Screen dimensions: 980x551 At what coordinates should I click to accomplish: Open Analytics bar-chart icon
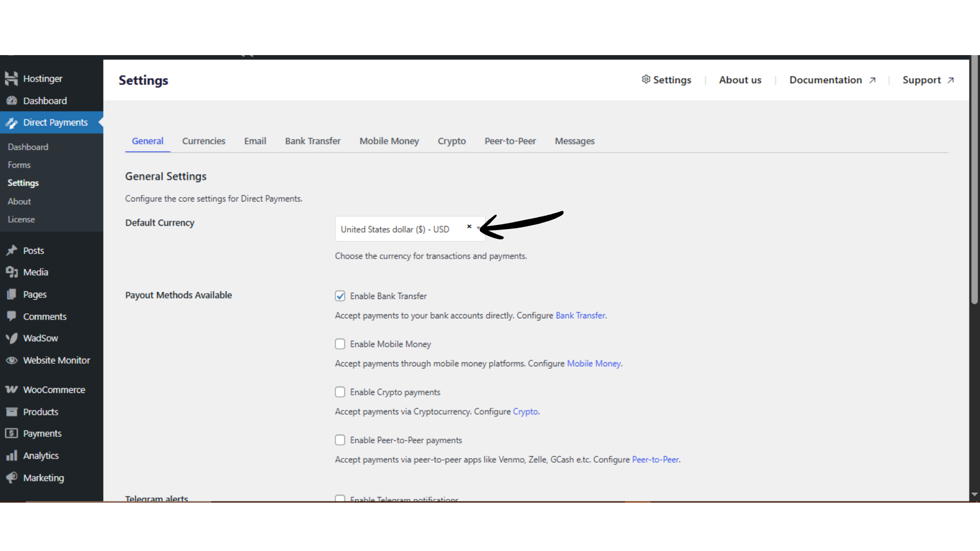11,456
